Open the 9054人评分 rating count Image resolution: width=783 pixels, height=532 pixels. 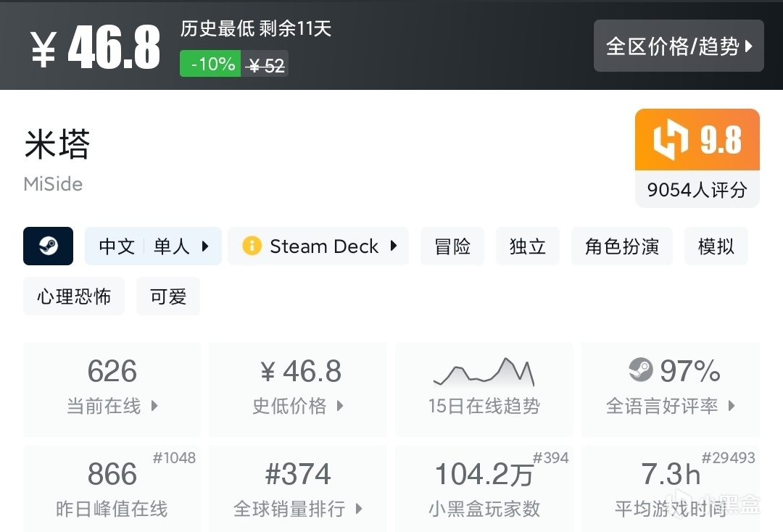pyautogui.click(x=697, y=190)
